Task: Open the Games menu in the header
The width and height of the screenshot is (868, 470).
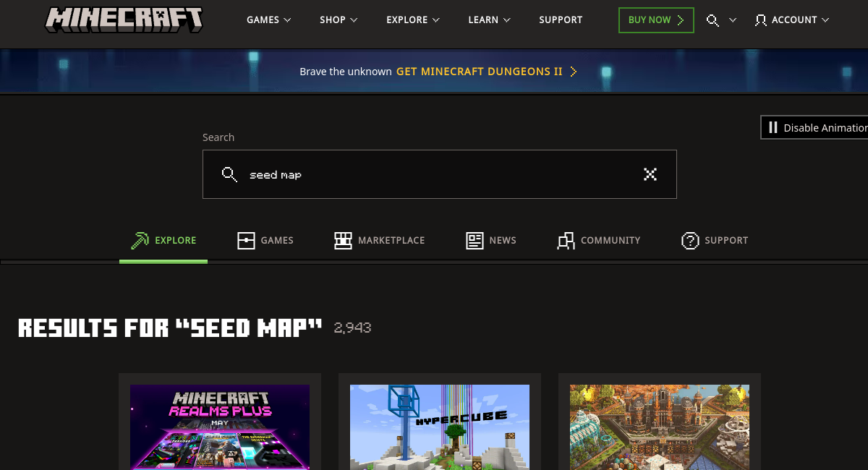Action: tap(269, 20)
